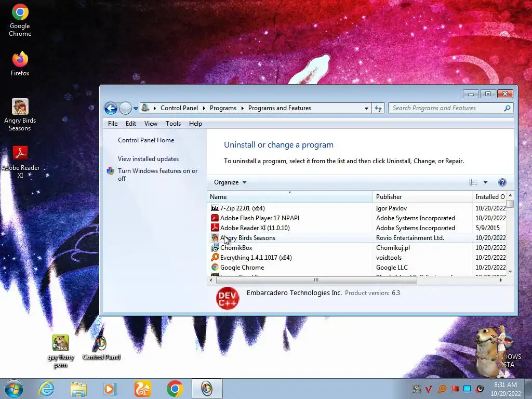Click Igor Pavlov publisher cell

[x=391, y=208]
